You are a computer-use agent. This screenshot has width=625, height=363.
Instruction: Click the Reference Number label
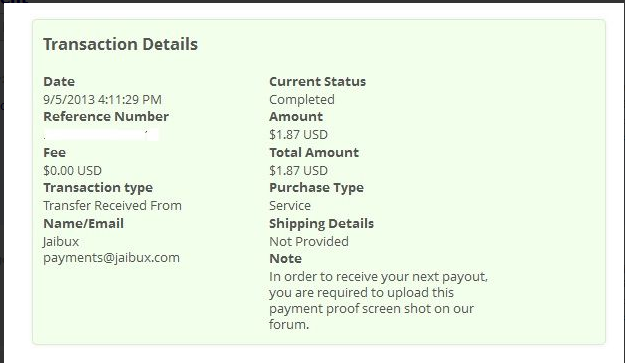tap(106, 116)
